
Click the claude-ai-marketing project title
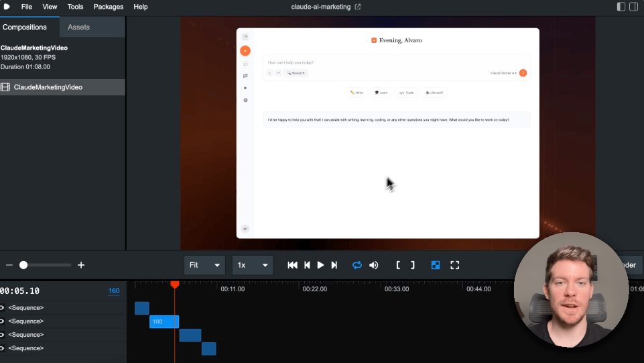321,7
